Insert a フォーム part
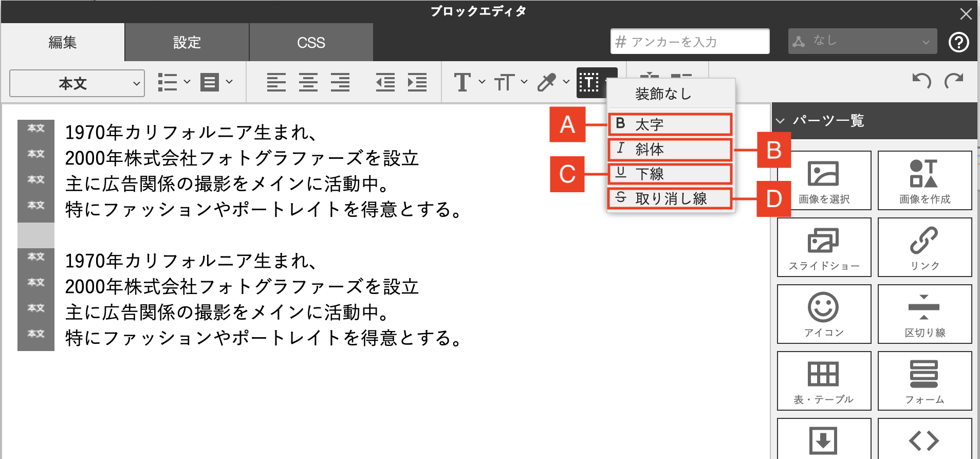This screenshot has width=980, height=459. 925,381
